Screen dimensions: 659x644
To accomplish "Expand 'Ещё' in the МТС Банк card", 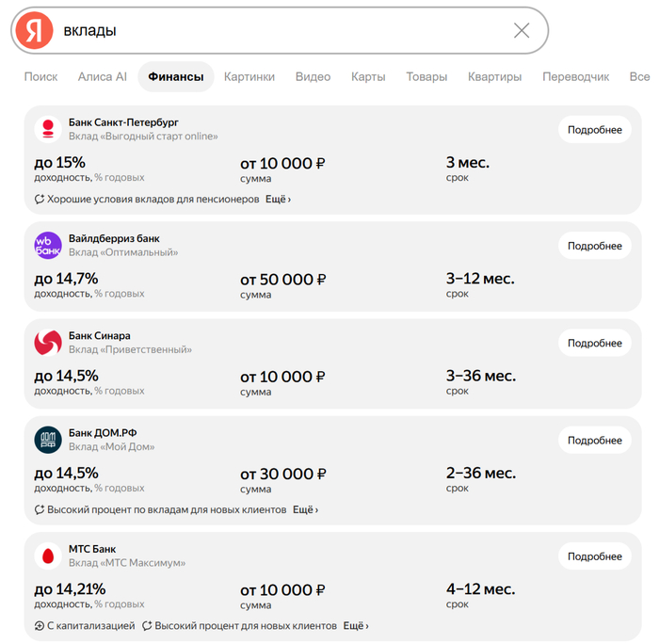I will pyautogui.click(x=356, y=625).
